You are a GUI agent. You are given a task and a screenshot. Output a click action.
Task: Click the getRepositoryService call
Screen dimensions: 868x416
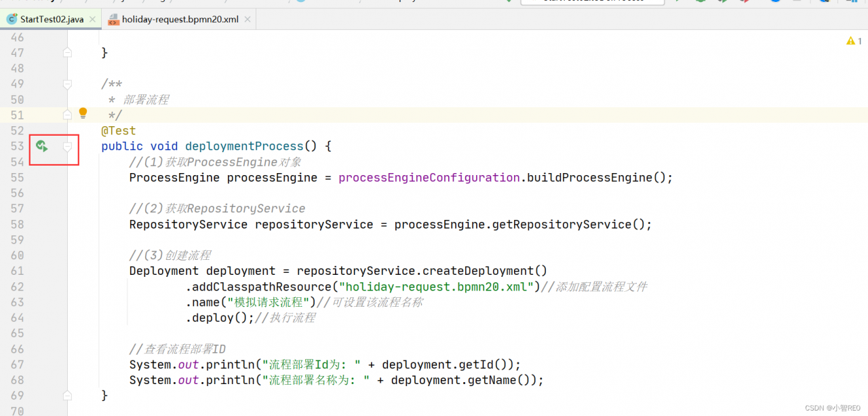pyautogui.click(x=561, y=224)
